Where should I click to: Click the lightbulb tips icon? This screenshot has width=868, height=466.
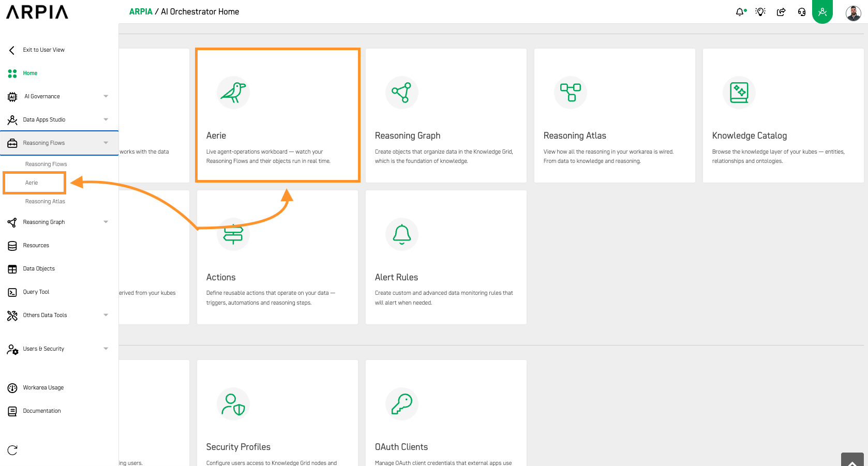[760, 12]
